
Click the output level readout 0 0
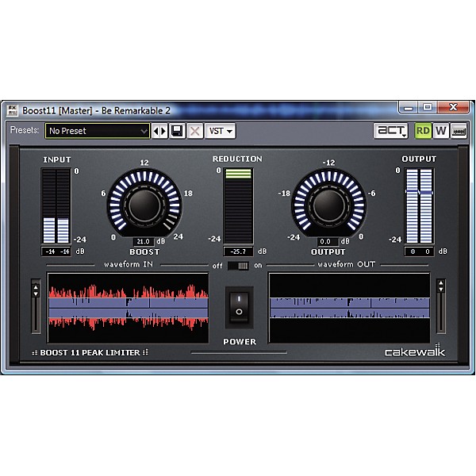point(420,251)
